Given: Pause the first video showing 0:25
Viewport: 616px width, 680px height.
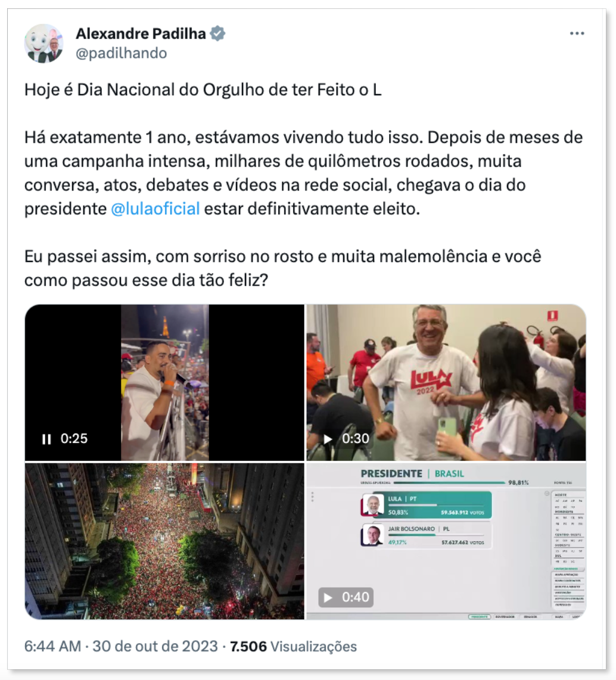Looking at the screenshot, I should click(x=46, y=439).
